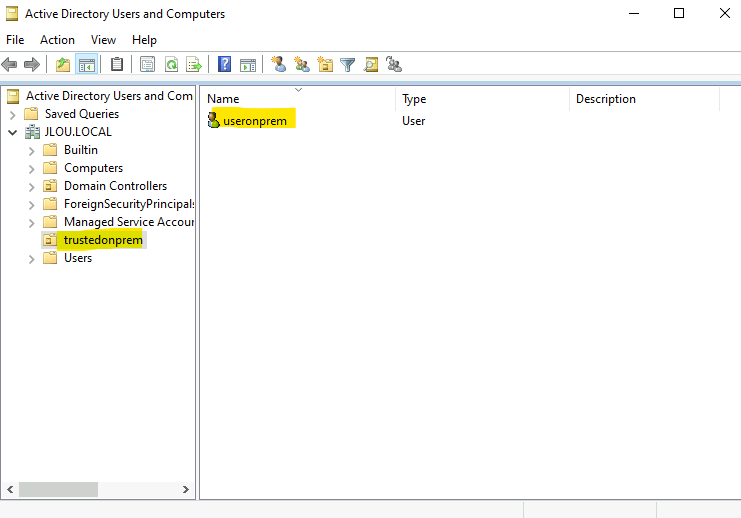Viewport: 741px width, 518px height.
Task: Click the tree pane scroll left arrow
Action: tap(10, 489)
